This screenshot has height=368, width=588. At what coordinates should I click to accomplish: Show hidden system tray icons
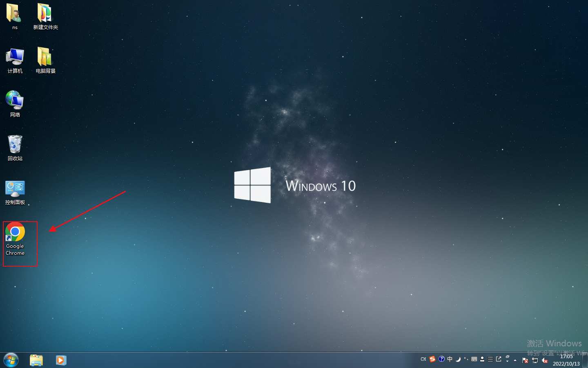[x=515, y=360]
